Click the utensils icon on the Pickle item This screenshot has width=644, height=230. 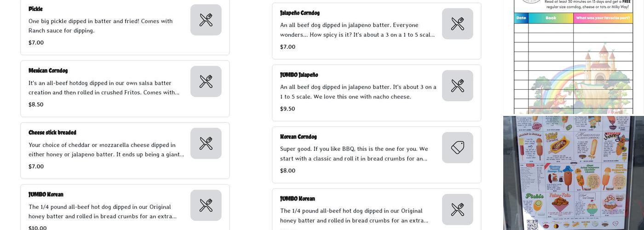point(206,20)
